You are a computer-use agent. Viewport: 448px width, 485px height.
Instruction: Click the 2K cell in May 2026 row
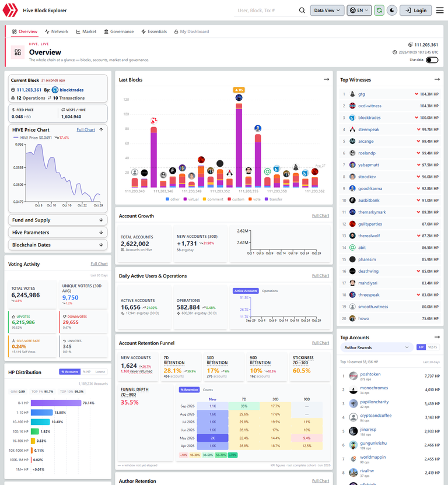[x=213, y=438]
